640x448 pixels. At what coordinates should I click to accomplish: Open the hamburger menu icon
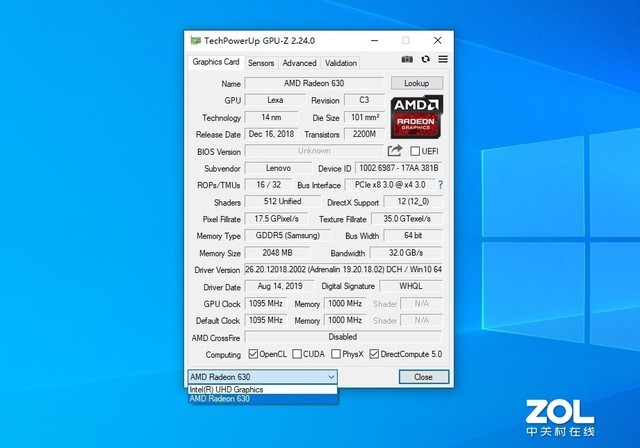coord(443,59)
